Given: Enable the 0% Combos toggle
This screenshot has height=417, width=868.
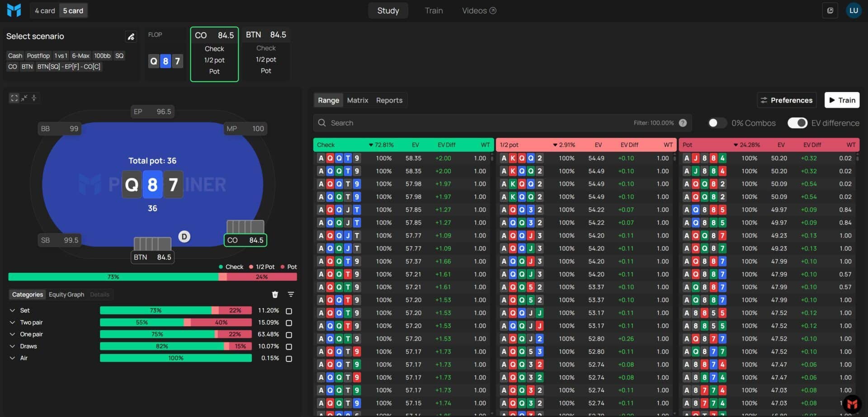Looking at the screenshot, I should [x=717, y=123].
